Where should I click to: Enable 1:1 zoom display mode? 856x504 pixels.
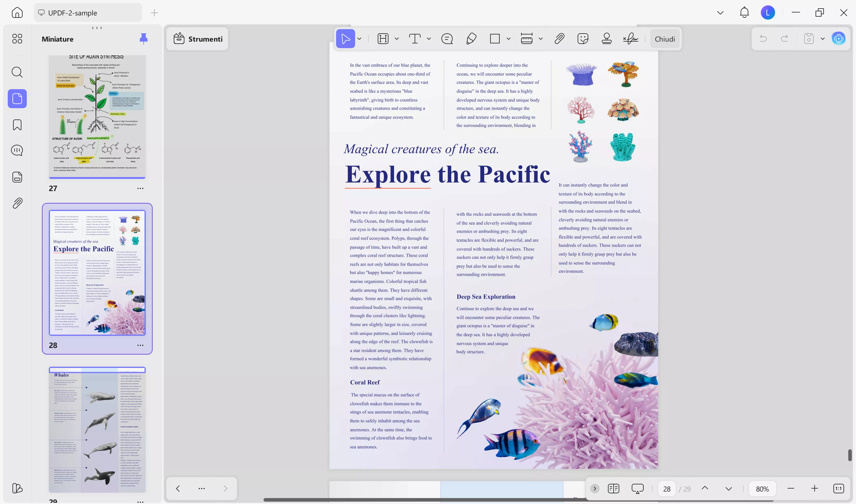pyautogui.click(x=839, y=488)
